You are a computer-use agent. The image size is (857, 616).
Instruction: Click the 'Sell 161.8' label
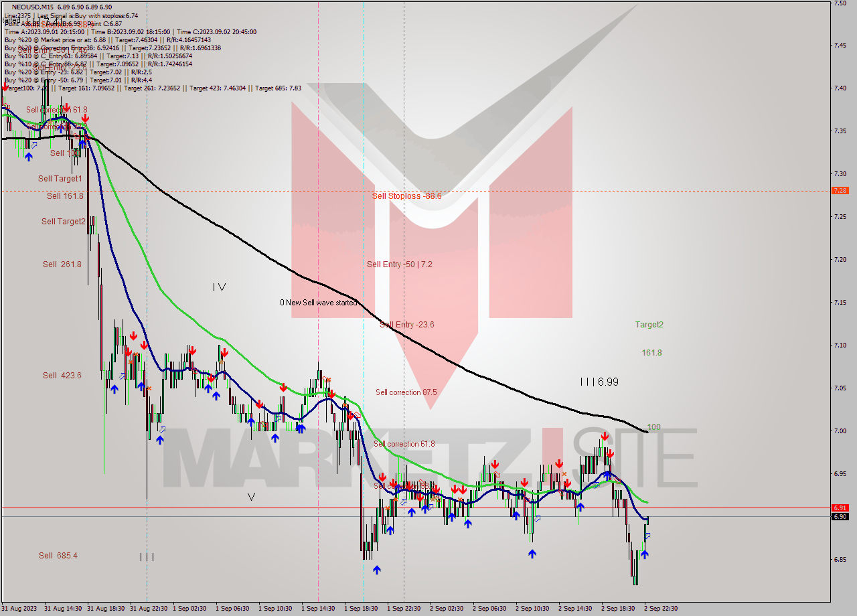point(65,196)
